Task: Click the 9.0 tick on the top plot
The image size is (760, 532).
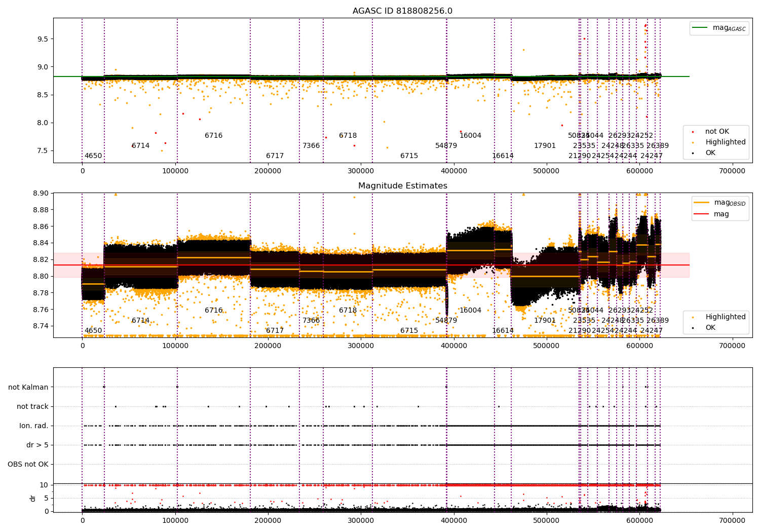Action: pos(43,67)
